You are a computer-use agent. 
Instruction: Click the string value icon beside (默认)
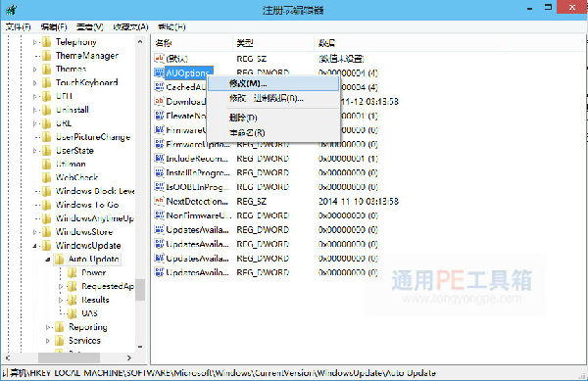[160, 59]
